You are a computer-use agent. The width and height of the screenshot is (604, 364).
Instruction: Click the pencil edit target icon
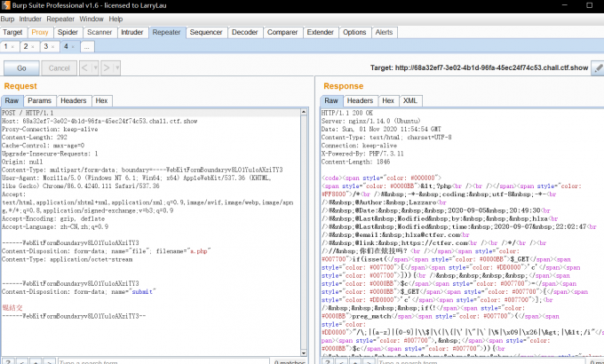point(598,68)
